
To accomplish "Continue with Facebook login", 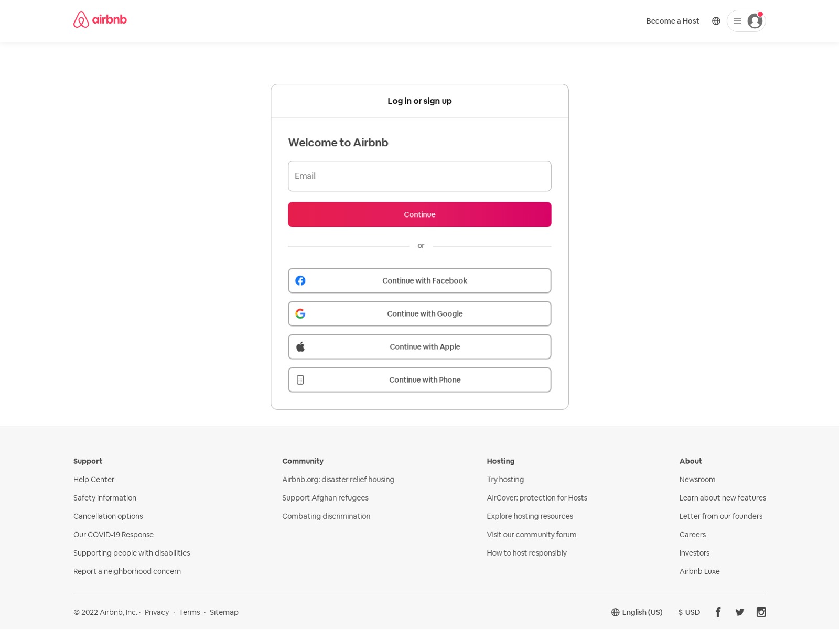I will point(419,281).
